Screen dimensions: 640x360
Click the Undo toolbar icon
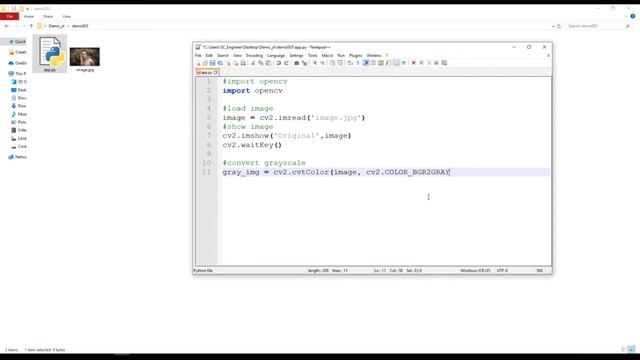click(x=278, y=63)
